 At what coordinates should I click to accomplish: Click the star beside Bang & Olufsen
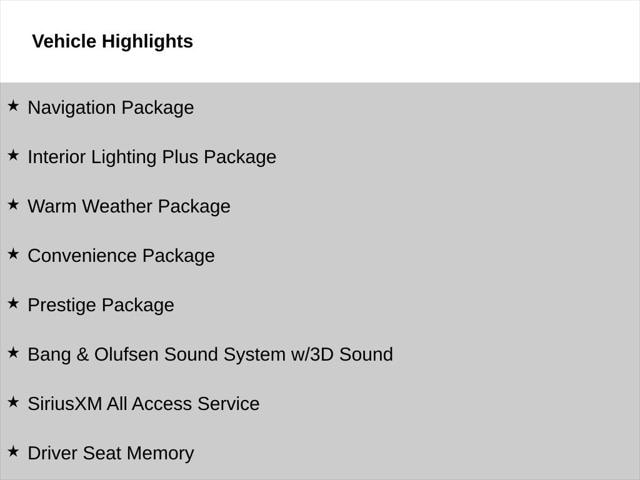tap(13, 352)
